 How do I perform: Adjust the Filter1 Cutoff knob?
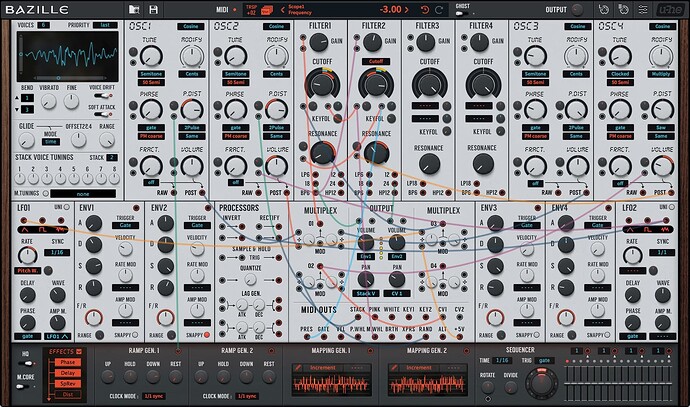tap(322, 84)
